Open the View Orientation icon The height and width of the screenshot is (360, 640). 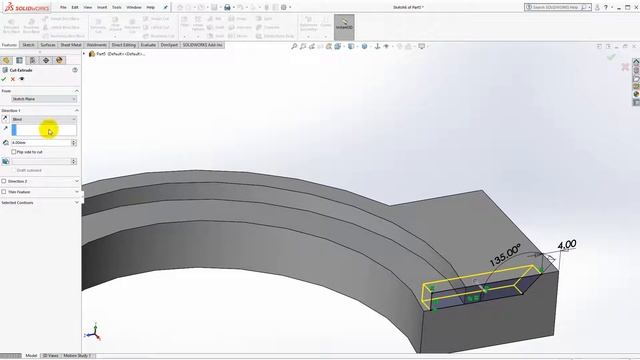pyautogui.click(x=351, y=47)
